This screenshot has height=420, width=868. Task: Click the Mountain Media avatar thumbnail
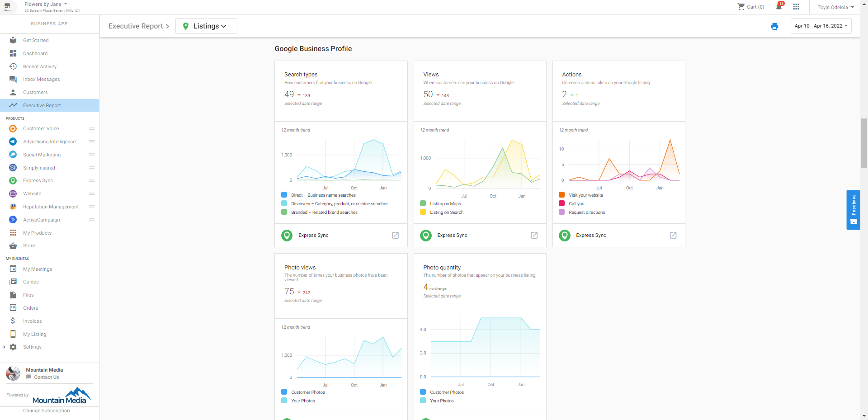point(13,373)
